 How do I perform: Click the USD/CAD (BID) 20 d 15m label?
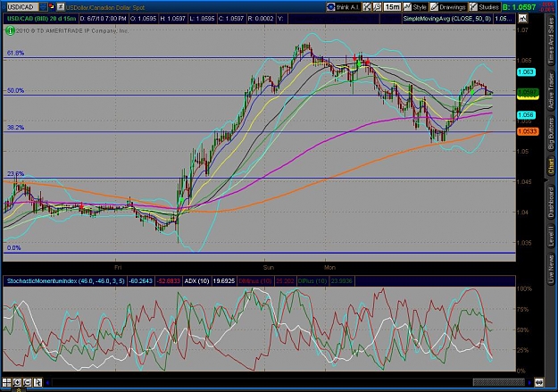[x=41, y=19]
